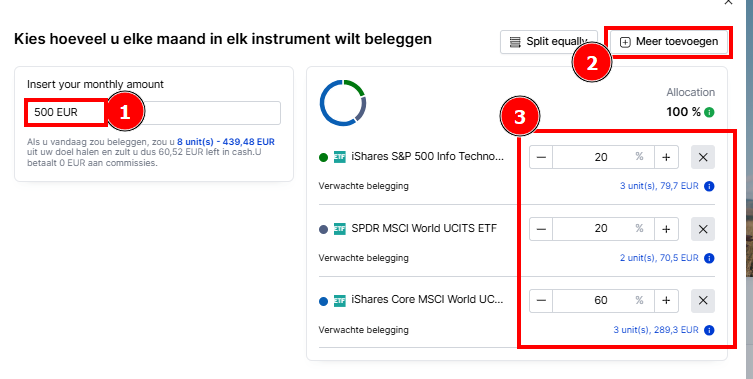
Task: Decrease SPDR MSCI World allocation percentage
Action: (x=541, y=229)
